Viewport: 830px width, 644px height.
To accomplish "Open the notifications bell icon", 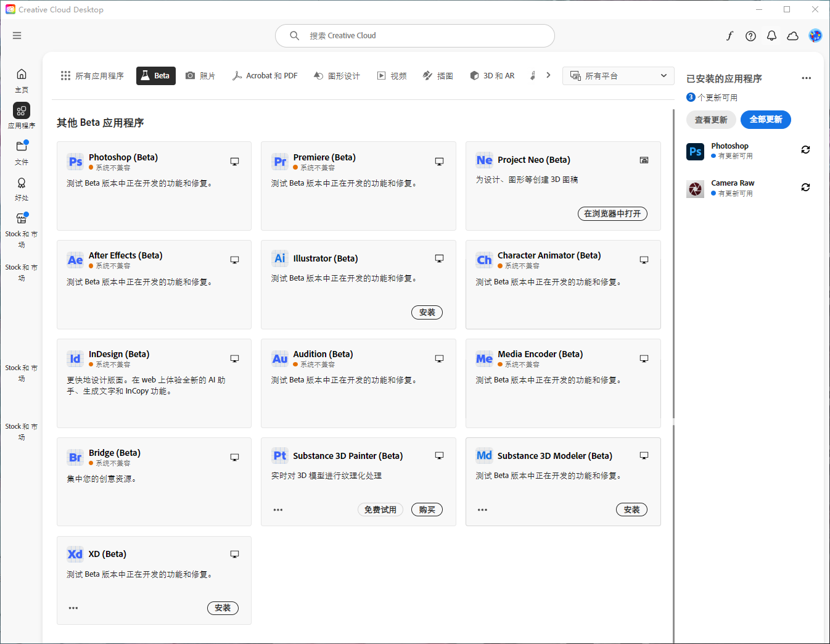I will 771,36.
